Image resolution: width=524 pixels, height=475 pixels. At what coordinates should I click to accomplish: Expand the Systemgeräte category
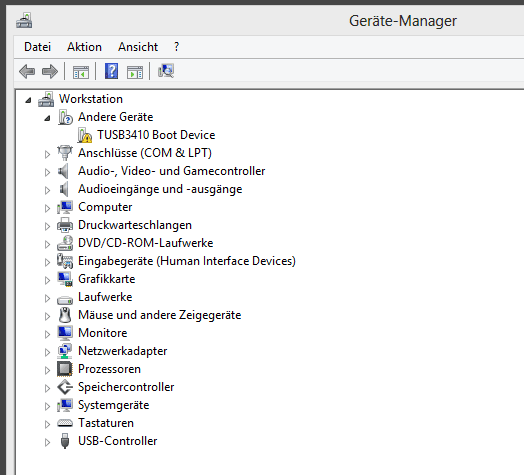[x=47, y=406]
